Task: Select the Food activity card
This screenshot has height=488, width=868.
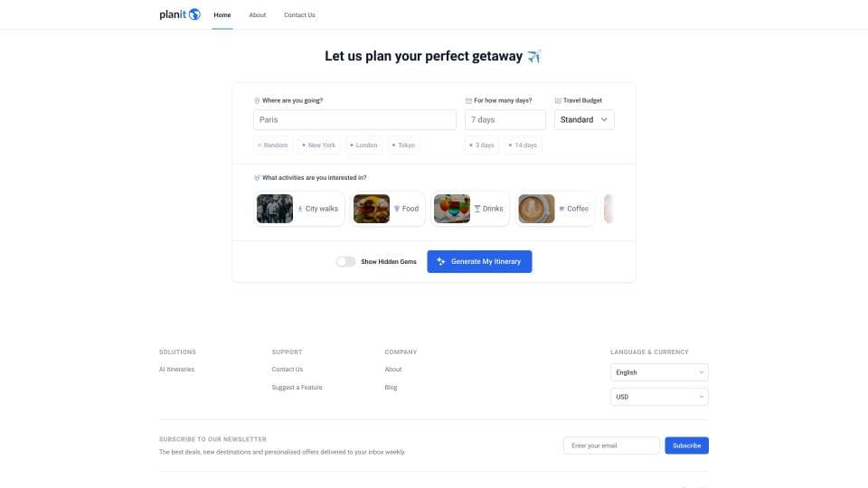Action: 388,209
